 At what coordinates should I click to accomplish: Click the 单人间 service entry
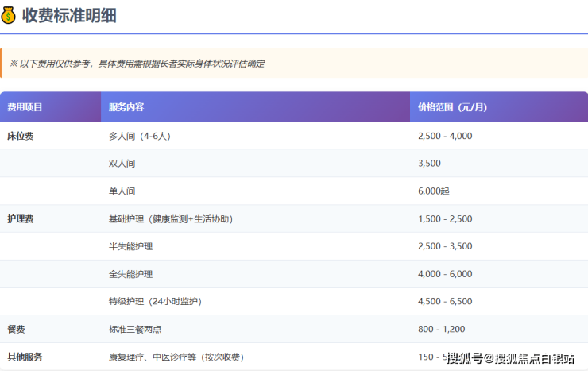[122, 191]
